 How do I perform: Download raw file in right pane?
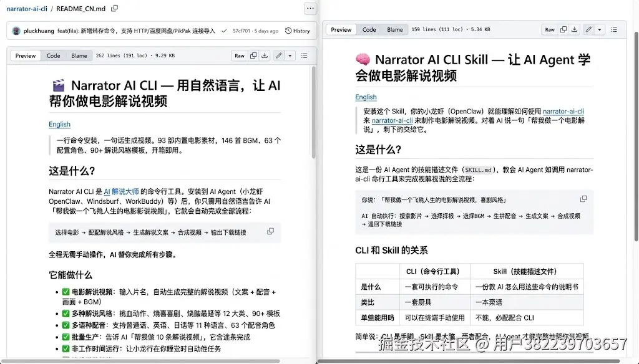point(574,30)
